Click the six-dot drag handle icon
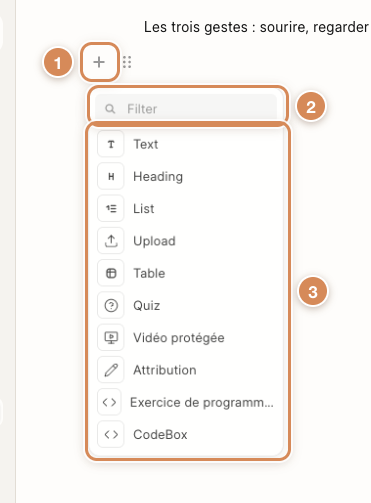This screenshot has width=371, height=503. click(127, 62)
